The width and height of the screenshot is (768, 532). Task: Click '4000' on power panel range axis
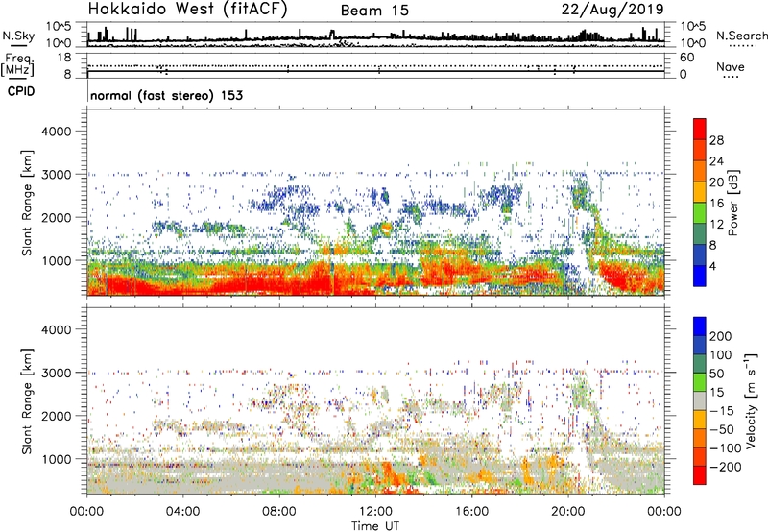pyautogui.click(x=57, y=132)
